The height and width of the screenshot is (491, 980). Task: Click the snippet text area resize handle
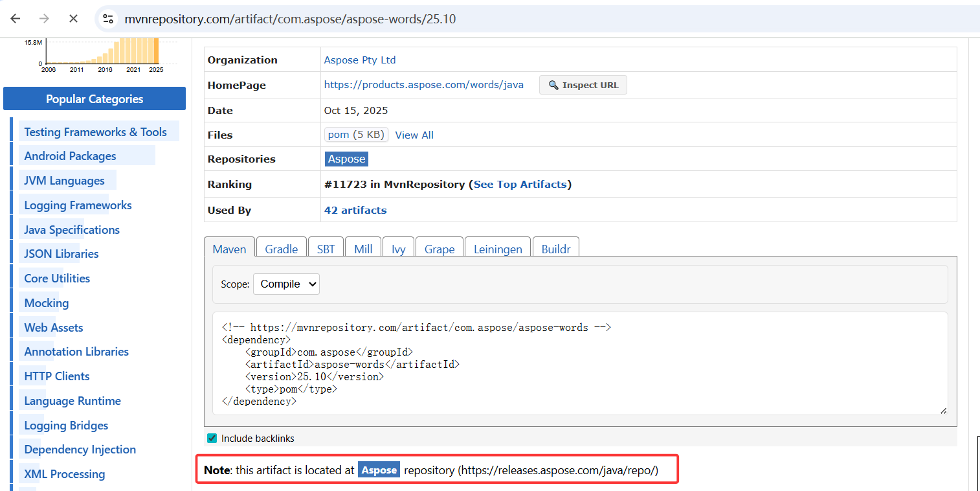click(943, 410)
